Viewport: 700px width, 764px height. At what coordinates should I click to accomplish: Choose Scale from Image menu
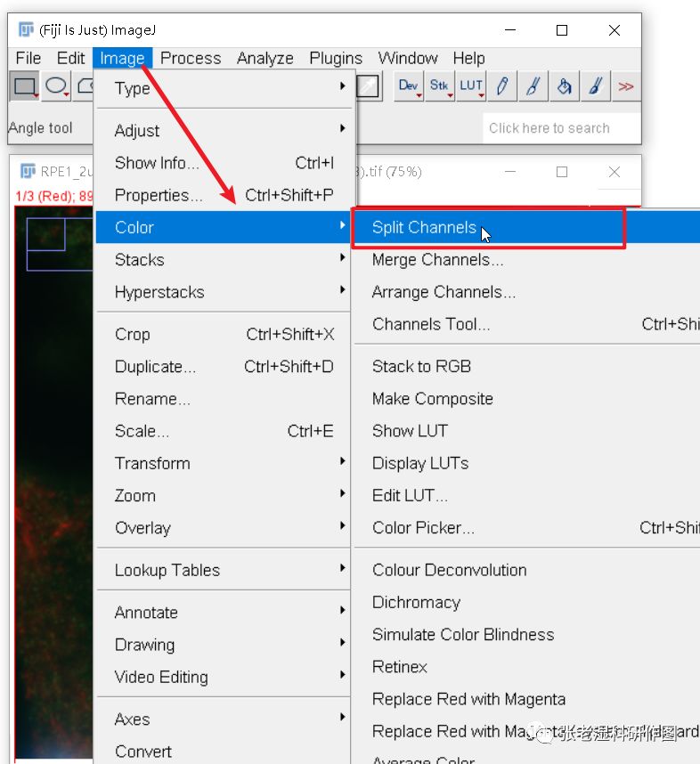(x=224, y=431)
